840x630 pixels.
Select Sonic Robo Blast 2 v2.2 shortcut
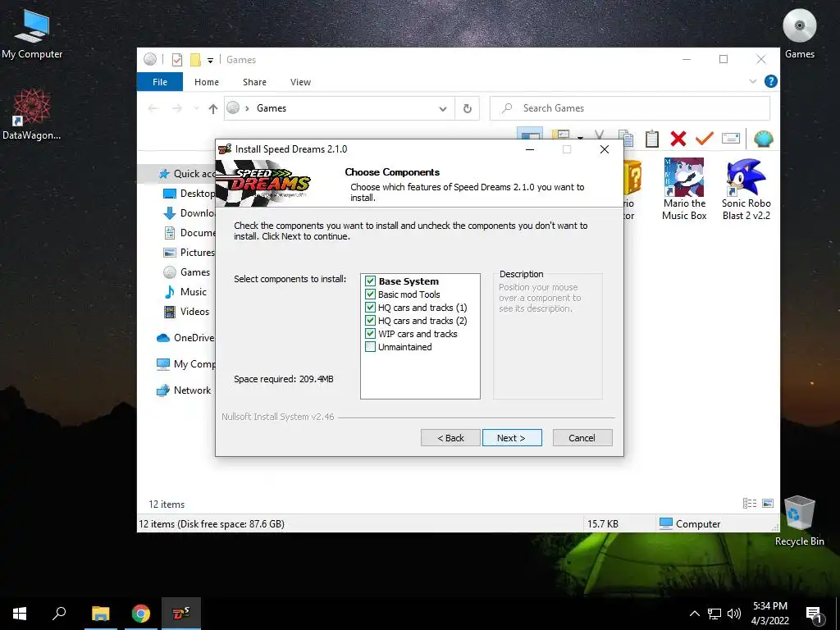click(x=746, y=189)
